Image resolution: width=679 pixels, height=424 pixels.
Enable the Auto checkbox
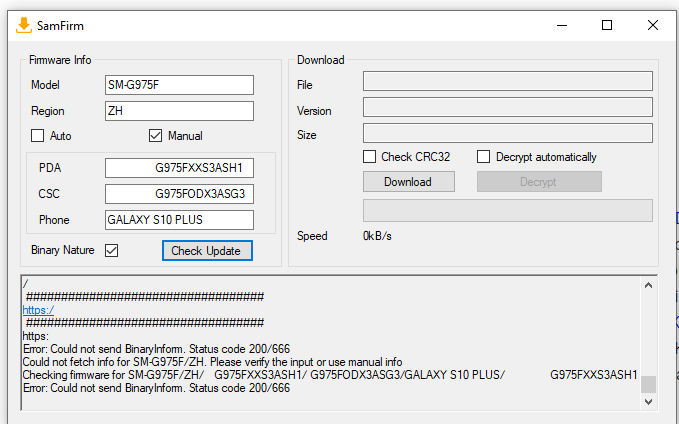[38, 136]
